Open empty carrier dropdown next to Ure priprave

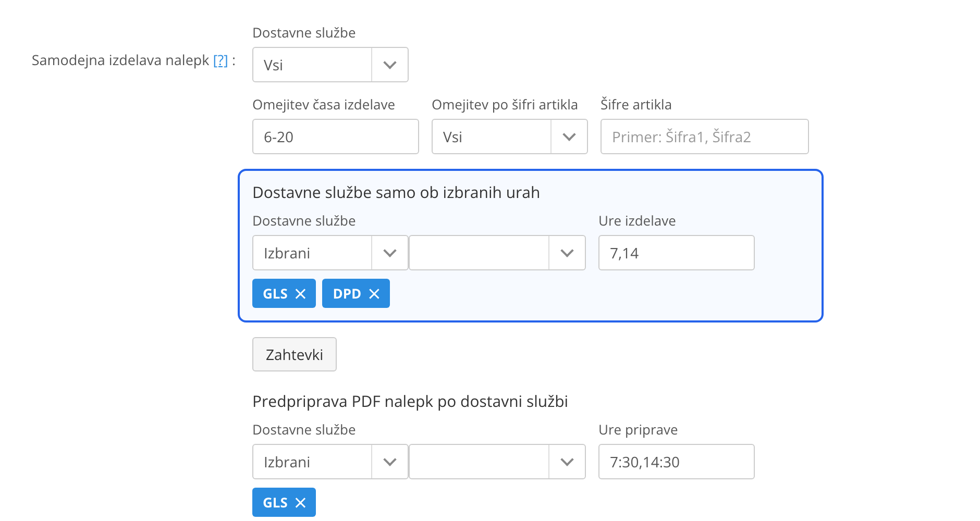497,462
